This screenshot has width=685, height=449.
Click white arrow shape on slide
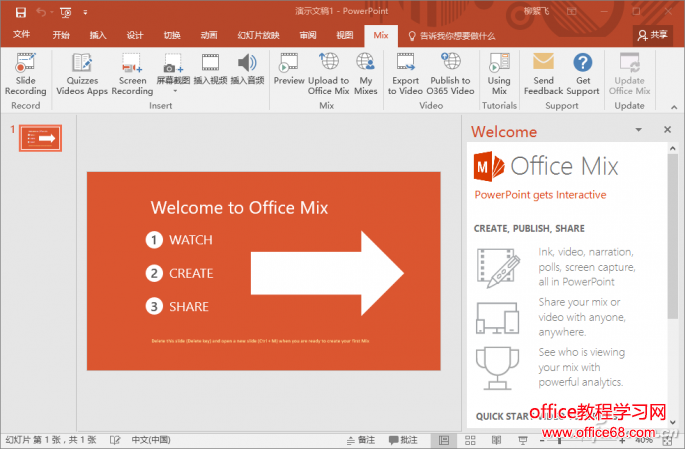click(327, 273)
